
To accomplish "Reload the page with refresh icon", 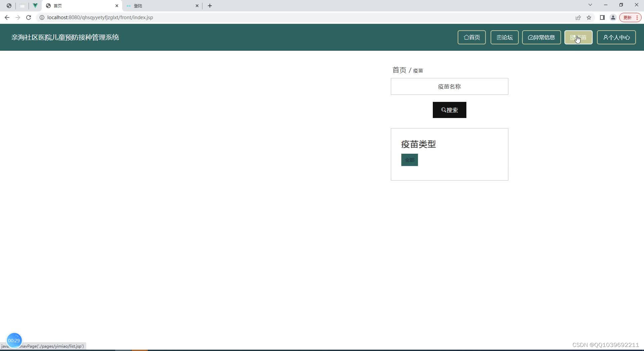I will (x=29, y=17).
